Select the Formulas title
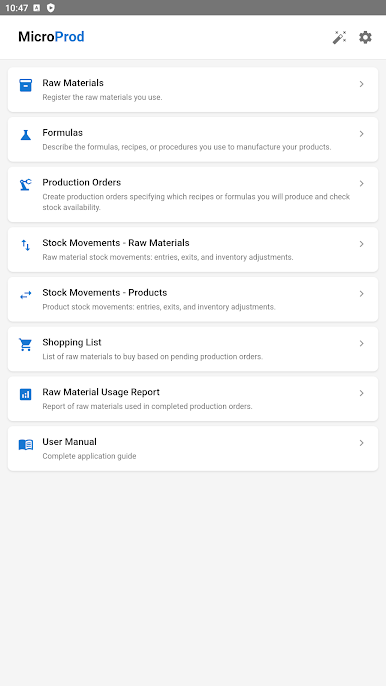This screenshot has height=686, width=386. point(63,133)
